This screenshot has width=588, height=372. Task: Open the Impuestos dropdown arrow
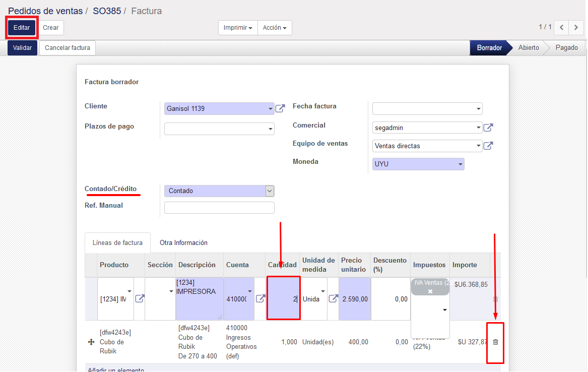(x=445, y=310)
